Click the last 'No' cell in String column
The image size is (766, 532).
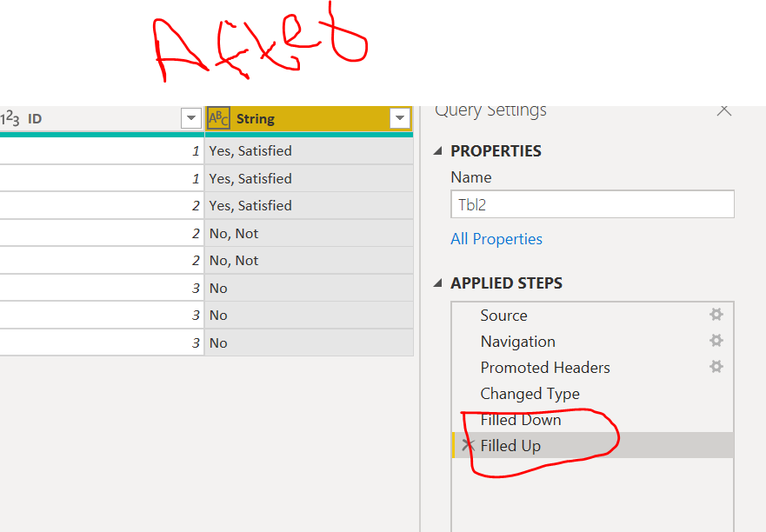[309, 343]
